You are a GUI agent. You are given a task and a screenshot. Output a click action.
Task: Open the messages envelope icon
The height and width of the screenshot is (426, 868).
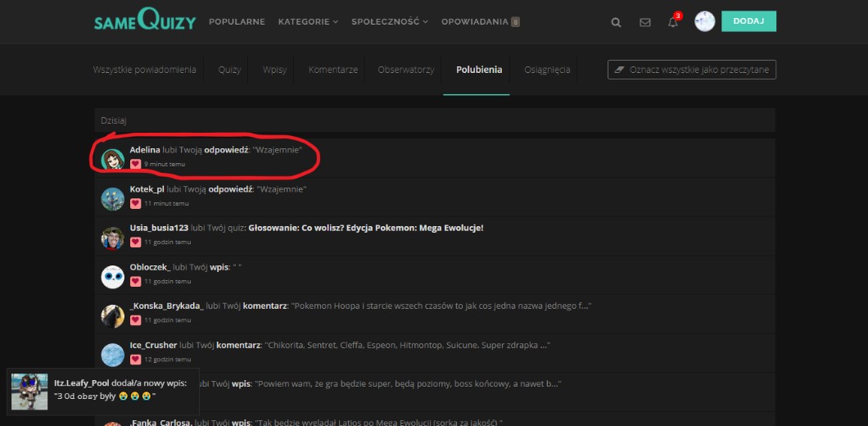tap(645, 22)
